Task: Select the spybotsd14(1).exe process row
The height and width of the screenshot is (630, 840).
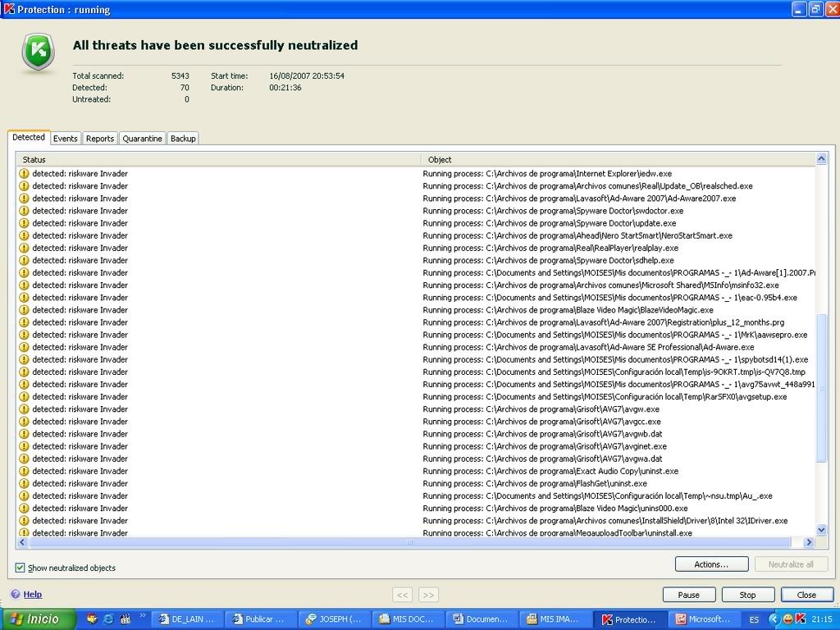Action: [416, 359]
